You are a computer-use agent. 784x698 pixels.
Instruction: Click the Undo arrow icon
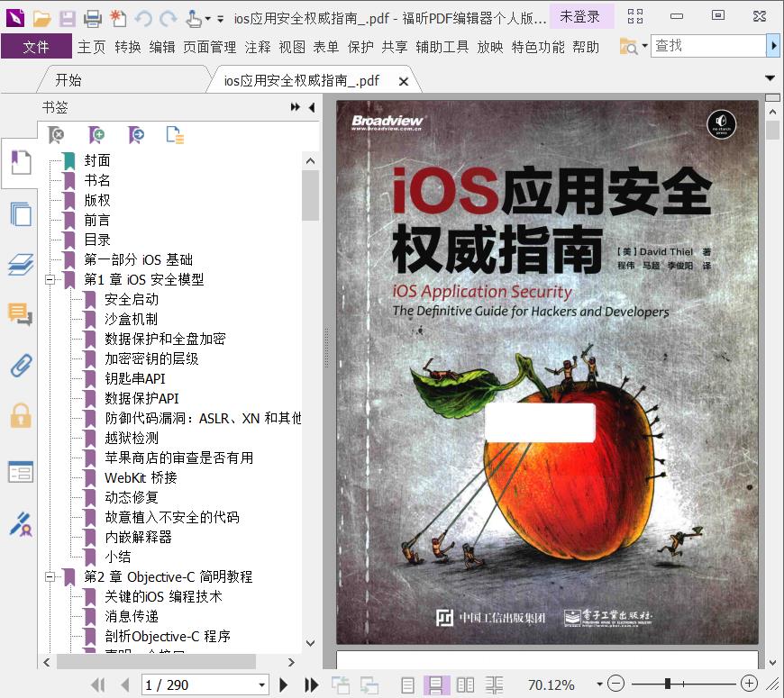pos(143,19)
